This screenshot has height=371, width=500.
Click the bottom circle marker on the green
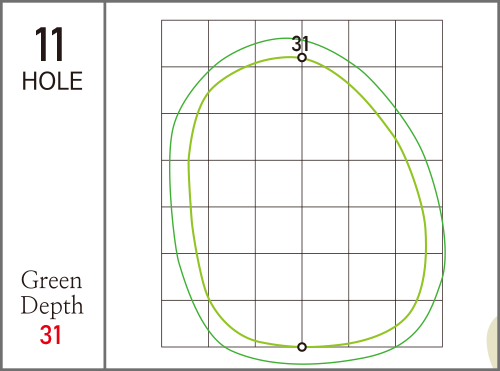point(302,347)
